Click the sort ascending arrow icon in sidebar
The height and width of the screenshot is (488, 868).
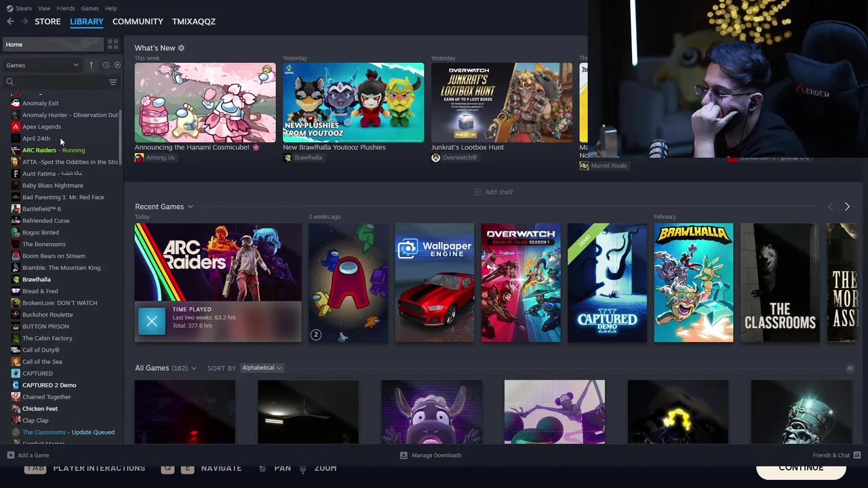tap(91, 65)
